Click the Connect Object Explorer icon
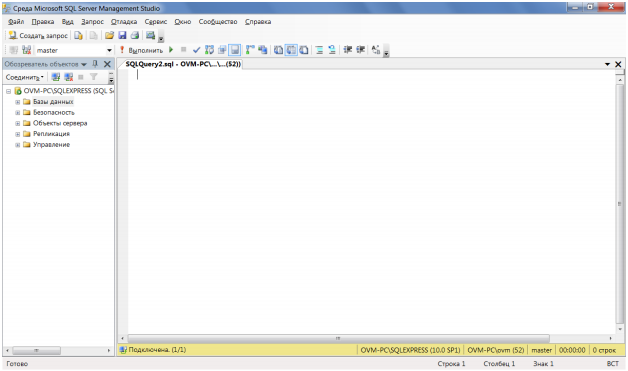This screenshot has height=371, width=628. pos(56,77)
